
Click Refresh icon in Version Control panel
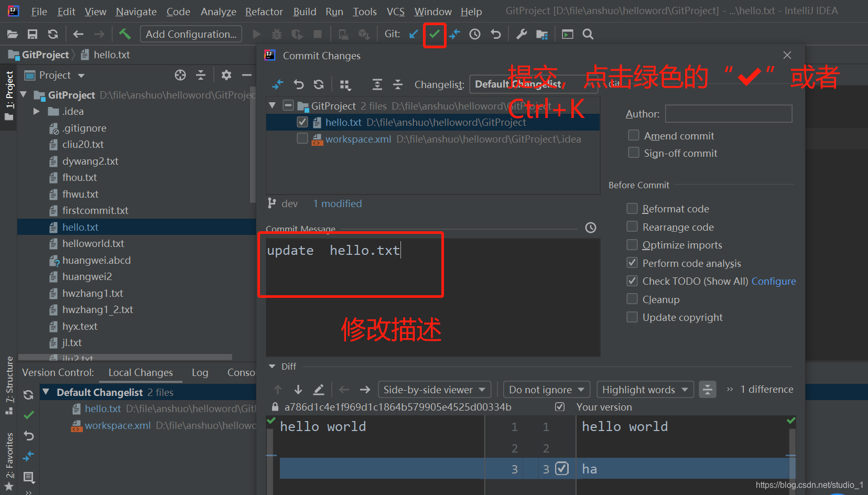(x=28, y=395)
